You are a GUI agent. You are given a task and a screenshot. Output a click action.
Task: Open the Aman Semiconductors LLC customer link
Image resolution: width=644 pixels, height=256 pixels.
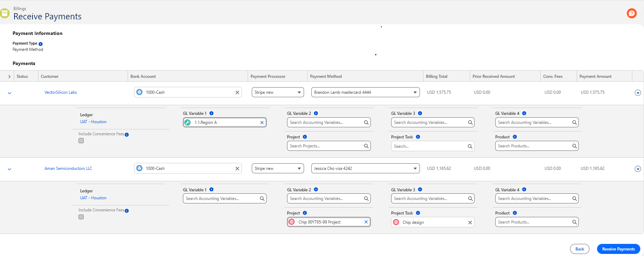[x=68, y=168]
